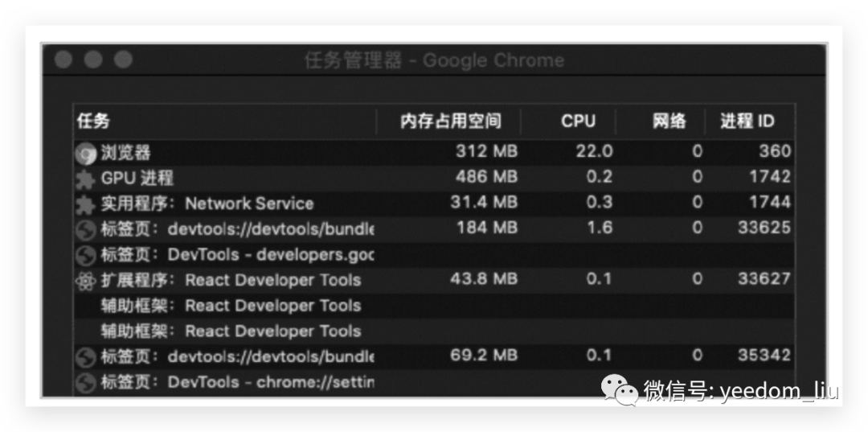The height and width of the screenshot is (432, 868).
Task: Click the Chrome icon beside 浏览器
Action: pos(85,152)
